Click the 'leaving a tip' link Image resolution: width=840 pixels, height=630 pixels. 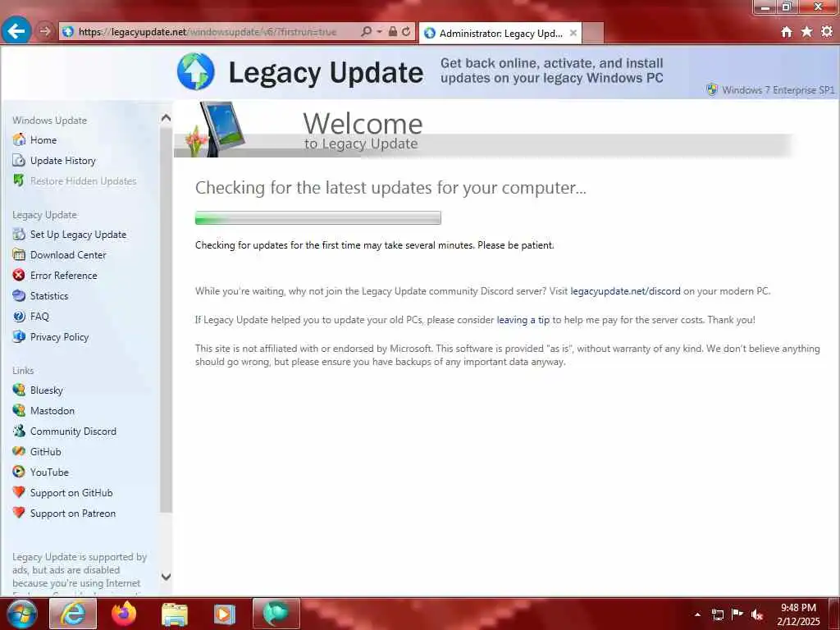[523, 320]
